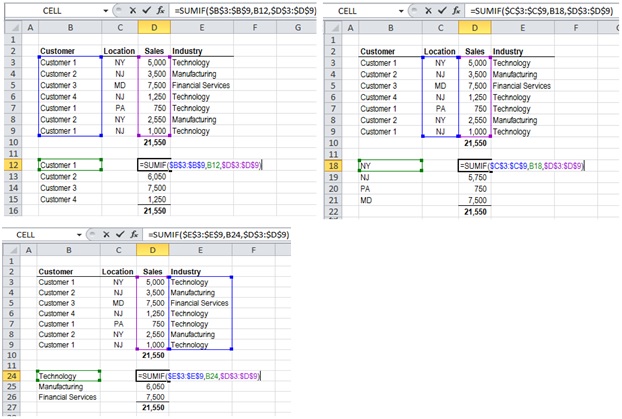Select row 26 header
The image size is (622, 419).
12,397
